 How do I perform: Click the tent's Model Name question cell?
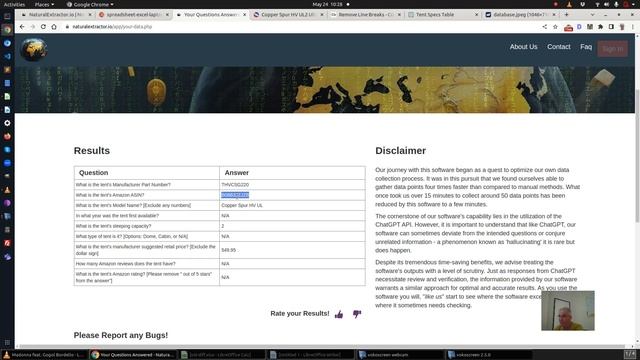coord(147,205)
